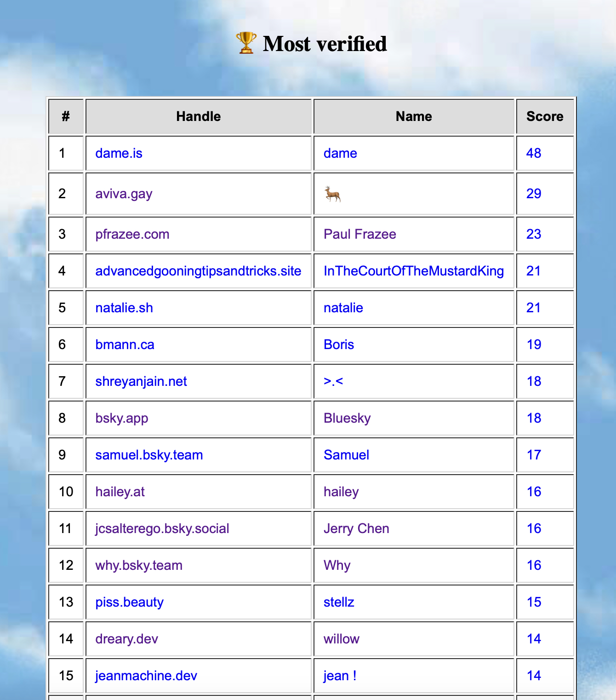The height and width of the screenshot is (700, 616).
Task: Click score 48 for dame
Action: (x=533, y=153)
